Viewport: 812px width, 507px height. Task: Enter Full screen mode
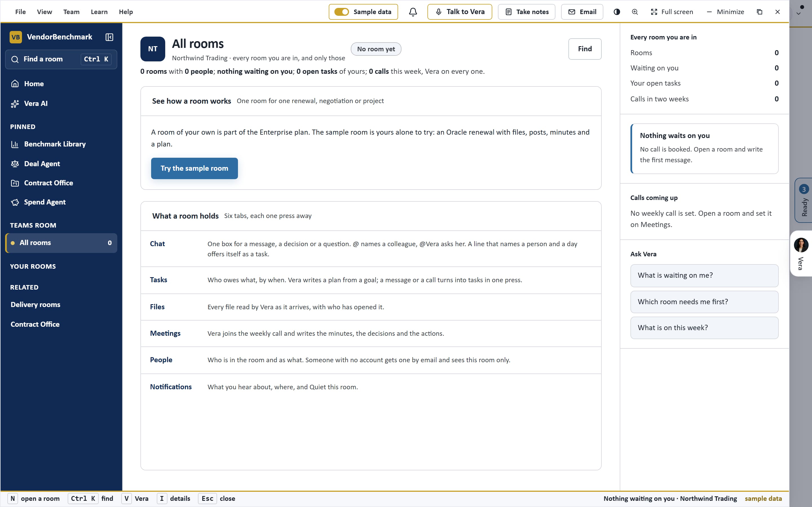pos(672,12)
